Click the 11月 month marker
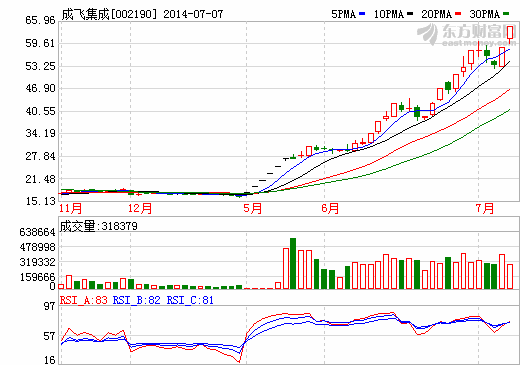The width and height of the screenshot is (520, 365). click(x=71, y=208)
